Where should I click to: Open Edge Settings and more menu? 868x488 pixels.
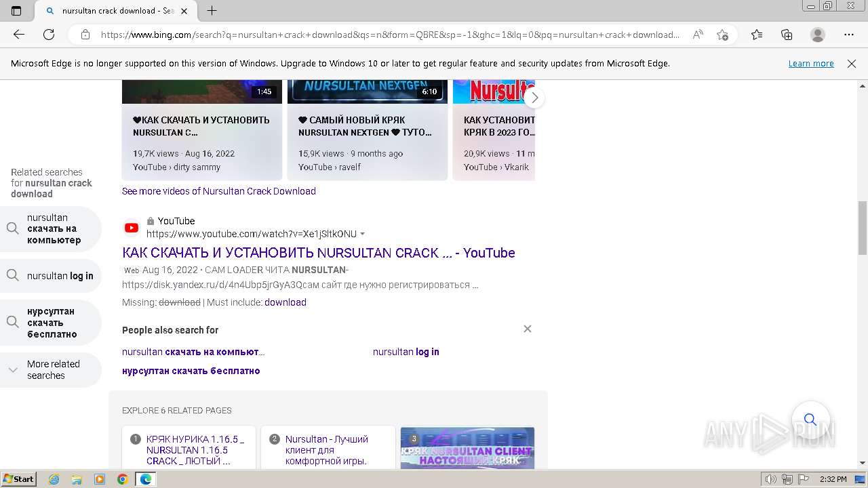[849, 35]
